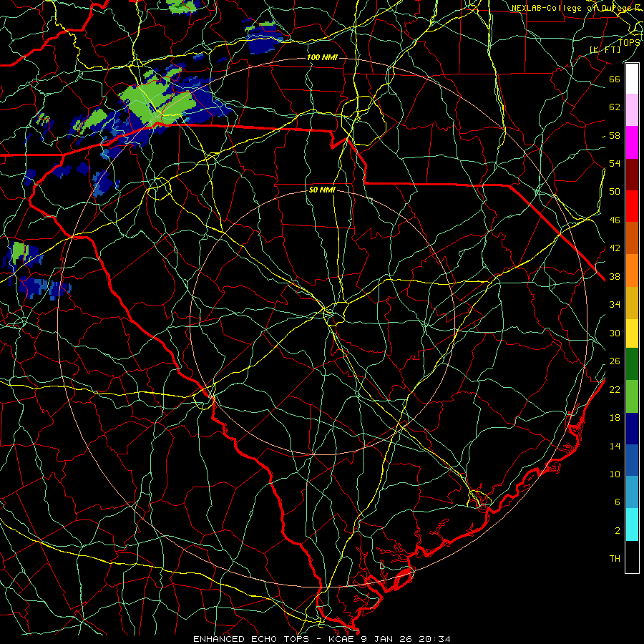The image size is (644, 644).
Task: Click the legend value 58
Action: (615, 135)
